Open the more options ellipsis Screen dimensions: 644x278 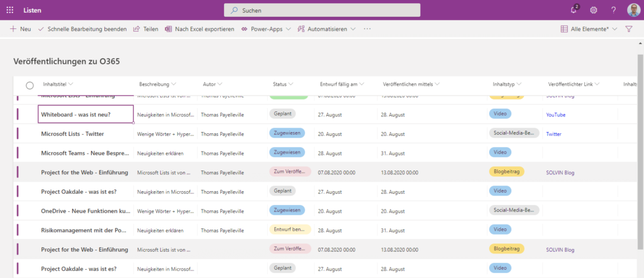point(367,29)
